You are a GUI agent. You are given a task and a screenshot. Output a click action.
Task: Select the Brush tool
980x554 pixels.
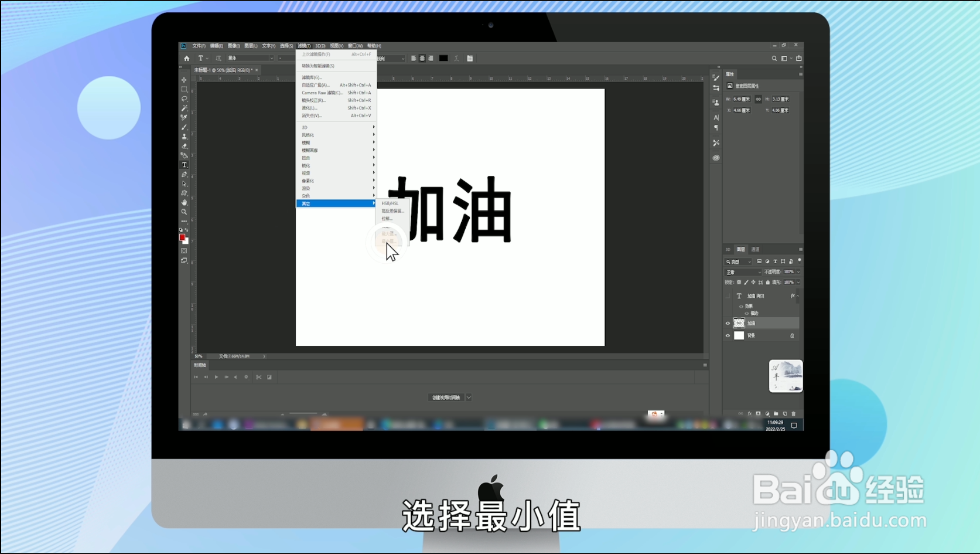(184, 127)
